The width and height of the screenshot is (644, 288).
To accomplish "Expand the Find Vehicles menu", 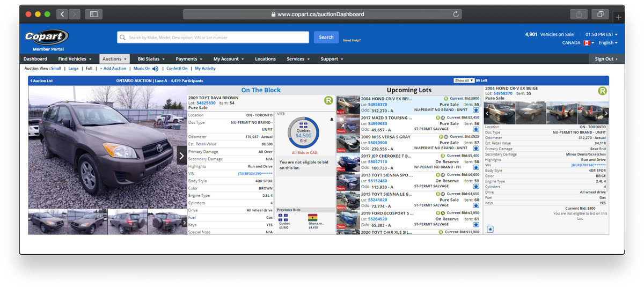I will (75, 59).
